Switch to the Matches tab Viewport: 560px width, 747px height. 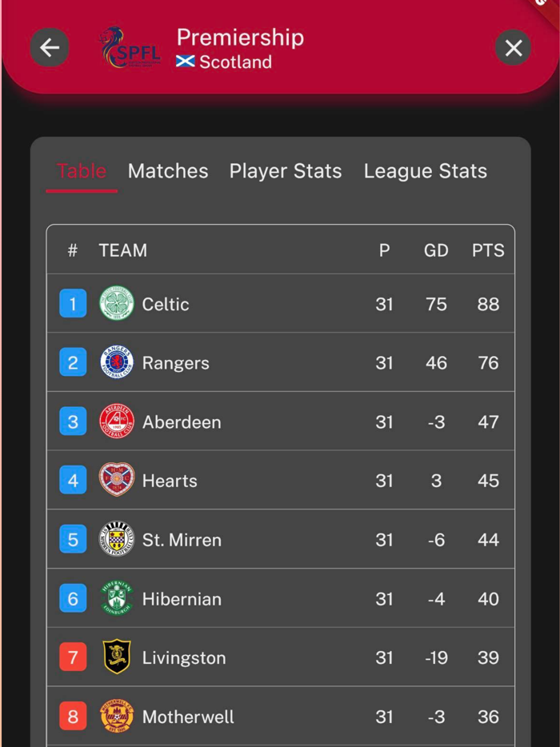click(x=168, y=170)
